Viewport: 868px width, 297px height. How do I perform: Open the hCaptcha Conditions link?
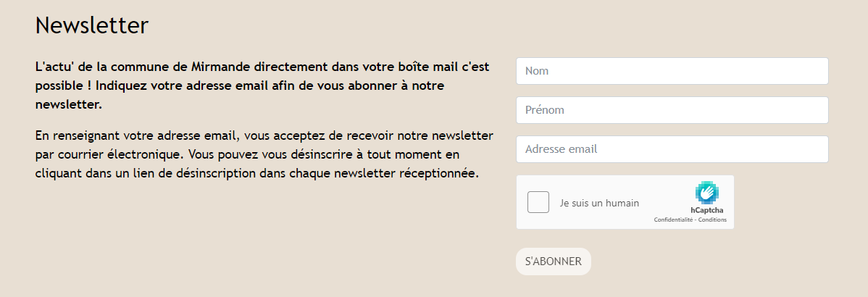click(x=712, y=219)
